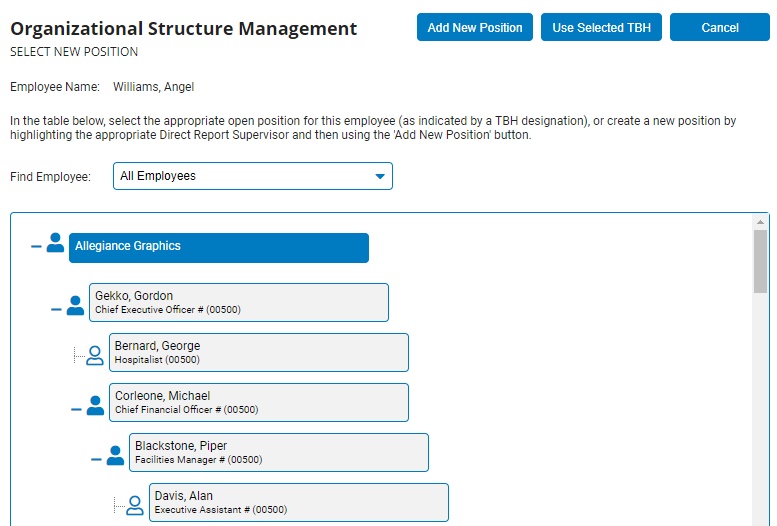Viewport: 777px width, 526px height.
Task: Collapse the Corleone, Michael branch
Action: pyautogui.click(x=76, y=409)
